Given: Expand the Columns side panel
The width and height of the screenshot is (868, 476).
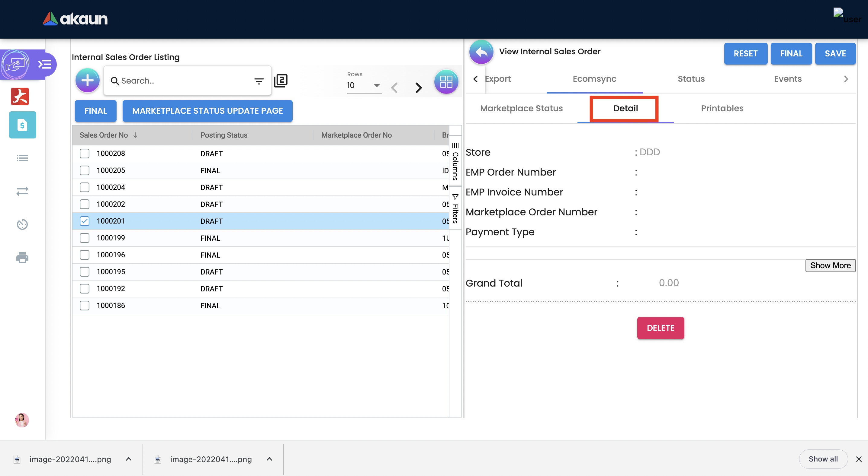Looking at the screenshot, I should [x=455, y=162].
